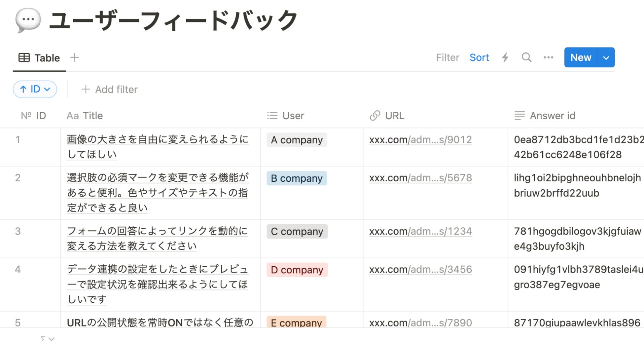Open the xxx.com link ending in 9012
The height and width of the screenshot is (341, 644).
tap(420, 140)
